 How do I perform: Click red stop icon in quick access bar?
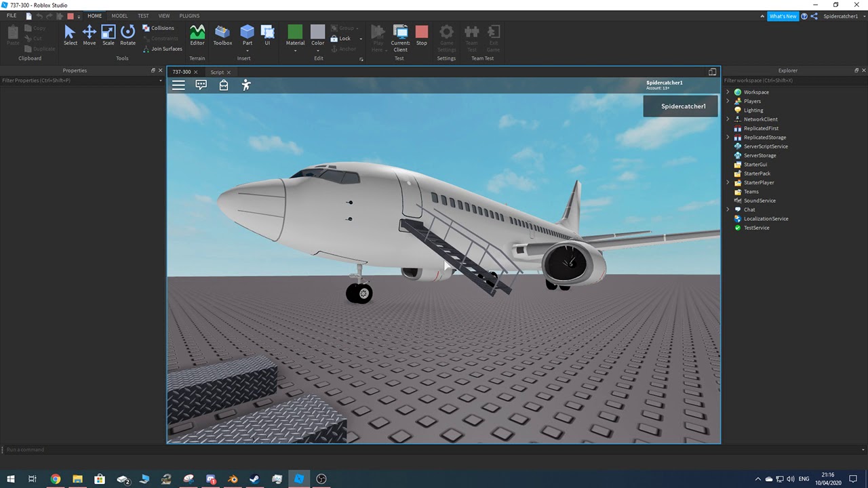coord(70,16)
